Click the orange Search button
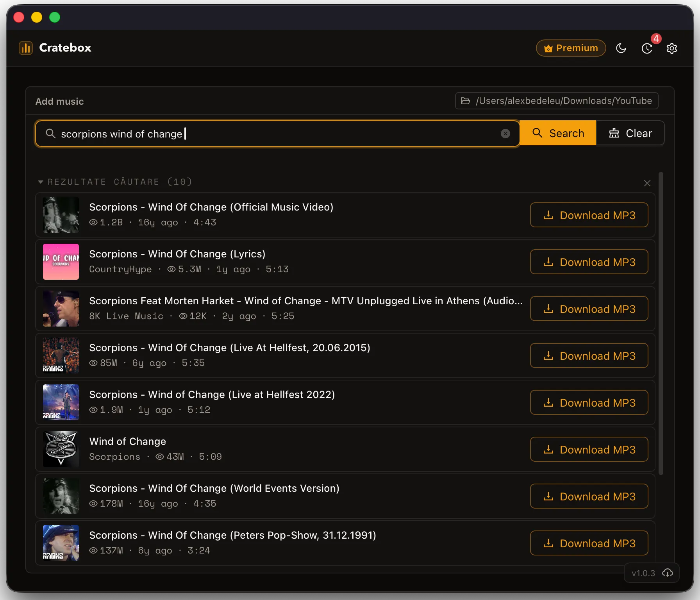This screenshot has height=600, width=700. pos(558,133)
